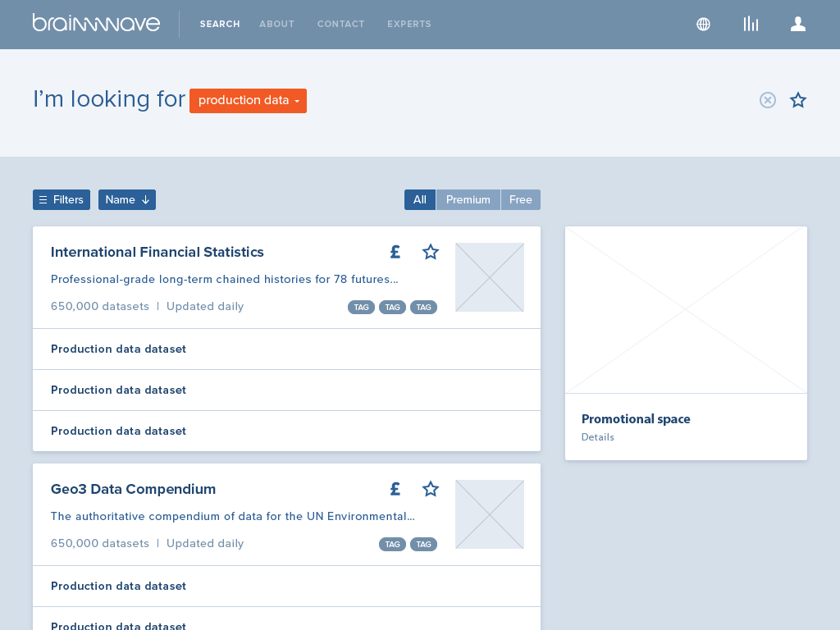Click 'The authoritative compendium of data' description

[x=232, y=516]
